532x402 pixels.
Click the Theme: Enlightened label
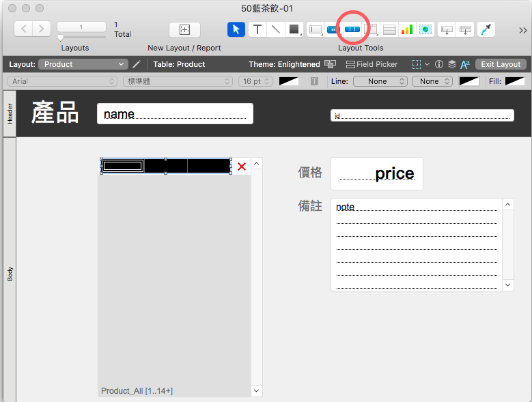click(x=284, y=64)
